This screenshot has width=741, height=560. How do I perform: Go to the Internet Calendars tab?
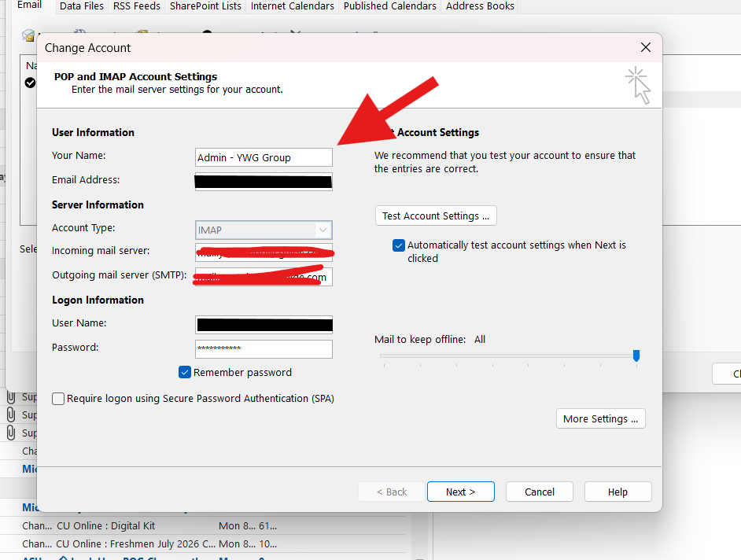(292, 6)
